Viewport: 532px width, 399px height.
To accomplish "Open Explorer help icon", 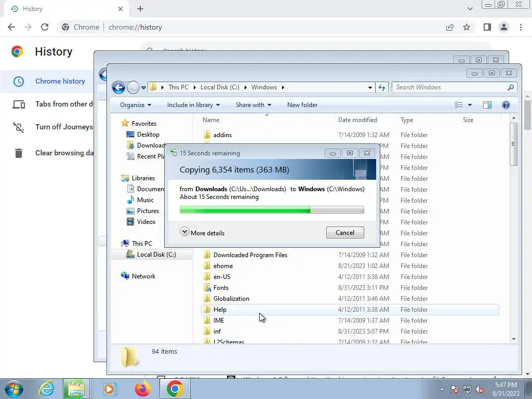I will [506, 105].
